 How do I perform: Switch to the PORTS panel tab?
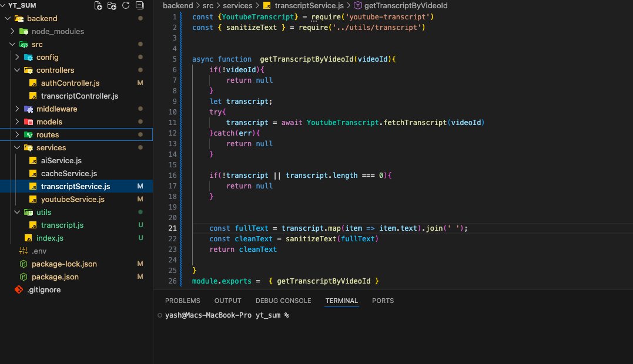pos(383,301)
